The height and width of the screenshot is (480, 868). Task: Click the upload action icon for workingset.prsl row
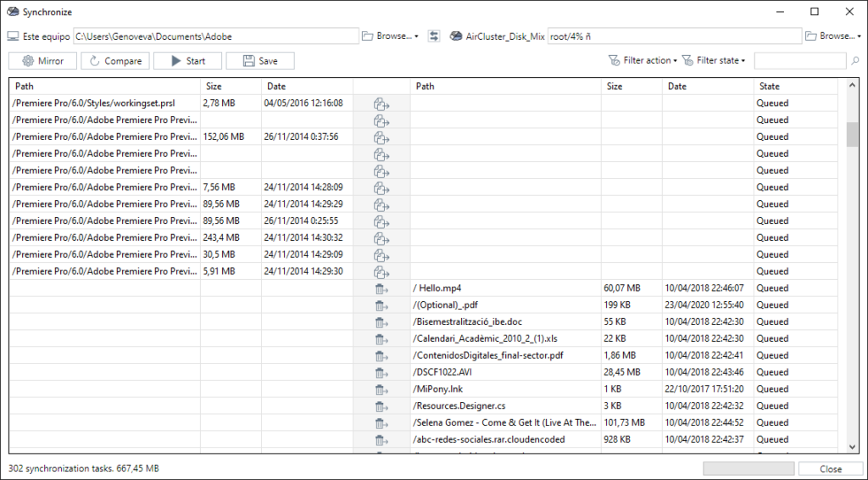click(381, 103)
